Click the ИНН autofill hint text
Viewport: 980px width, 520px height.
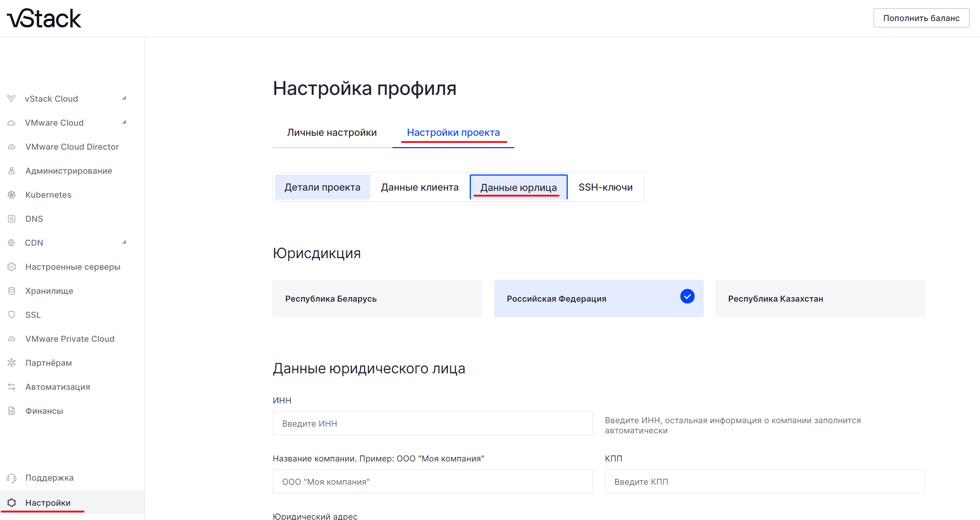point(733,425)
